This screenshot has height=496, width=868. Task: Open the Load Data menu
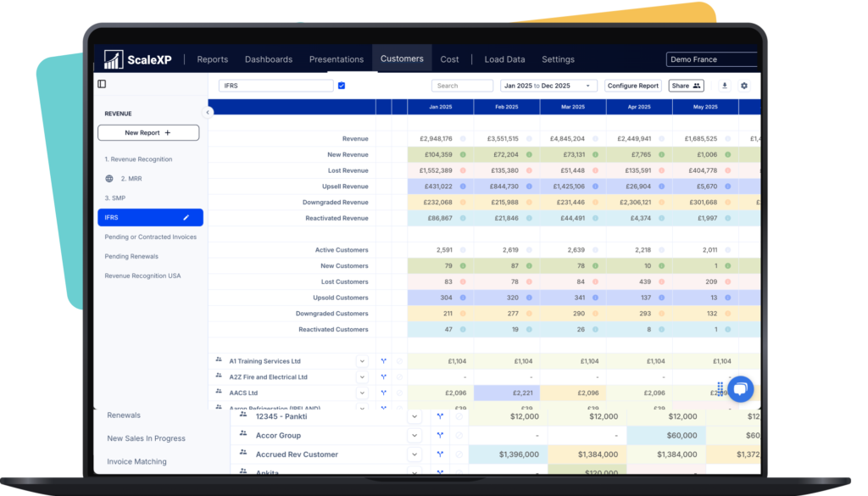pyautogui.click(x=504, y=59)
